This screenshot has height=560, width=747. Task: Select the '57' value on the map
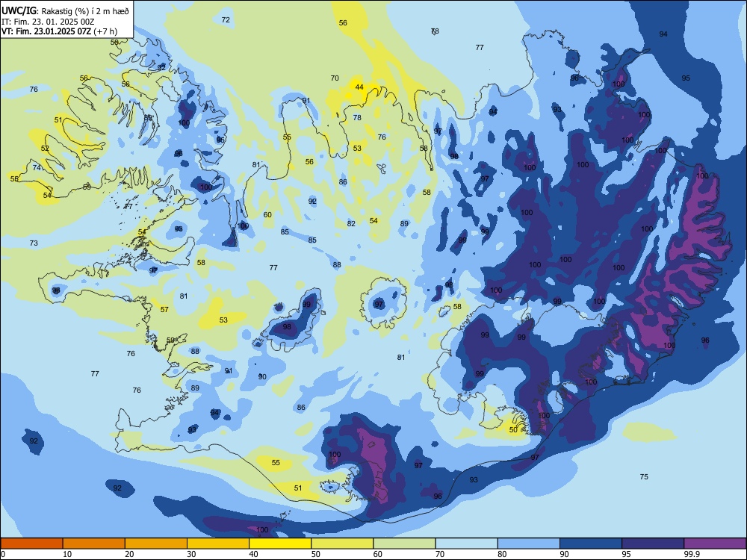point(164,309)
